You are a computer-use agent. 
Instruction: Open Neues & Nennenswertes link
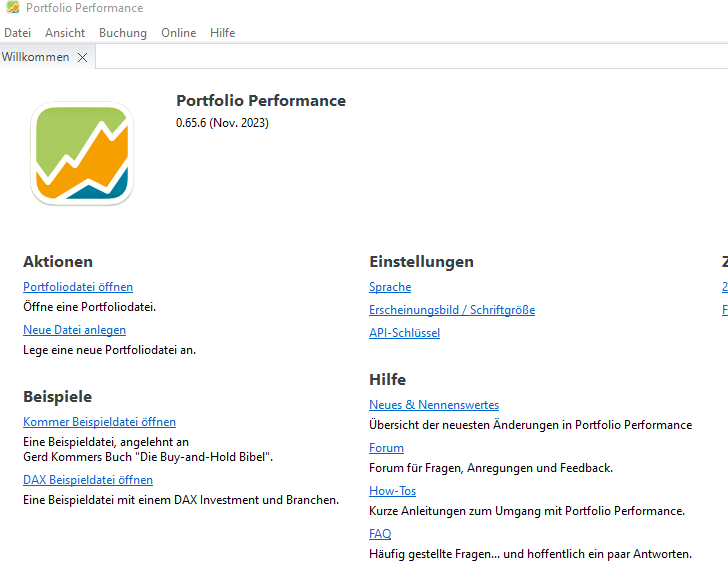tap(434, 405)
